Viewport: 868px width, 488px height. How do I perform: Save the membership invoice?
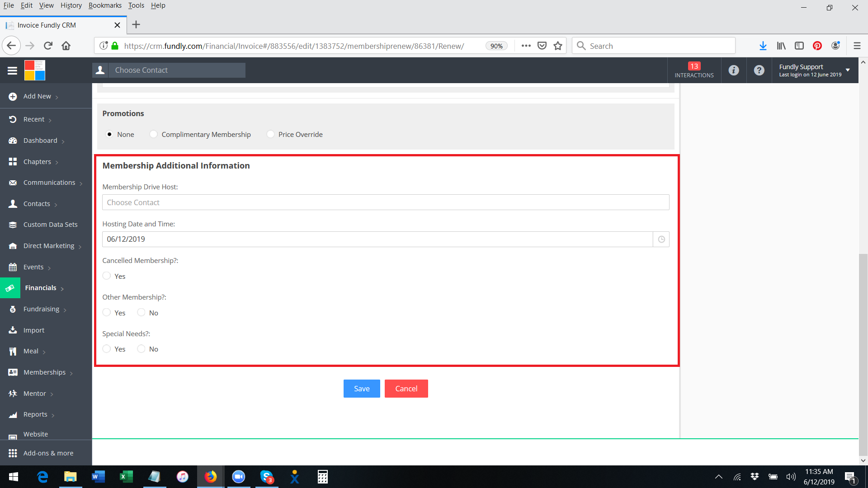pos(362,389)
